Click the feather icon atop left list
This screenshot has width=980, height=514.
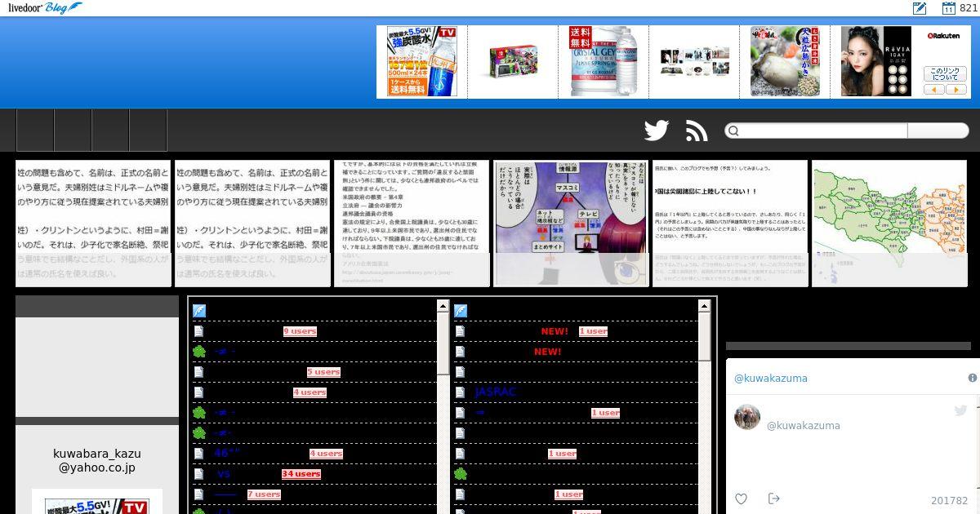[x=198, y=311]
